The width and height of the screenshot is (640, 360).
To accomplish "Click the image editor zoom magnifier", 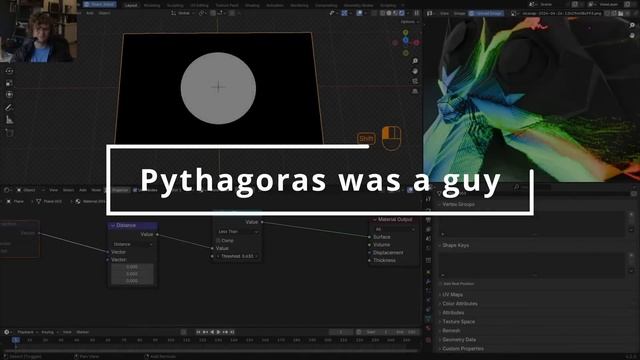I will click(x=632, y=25).
